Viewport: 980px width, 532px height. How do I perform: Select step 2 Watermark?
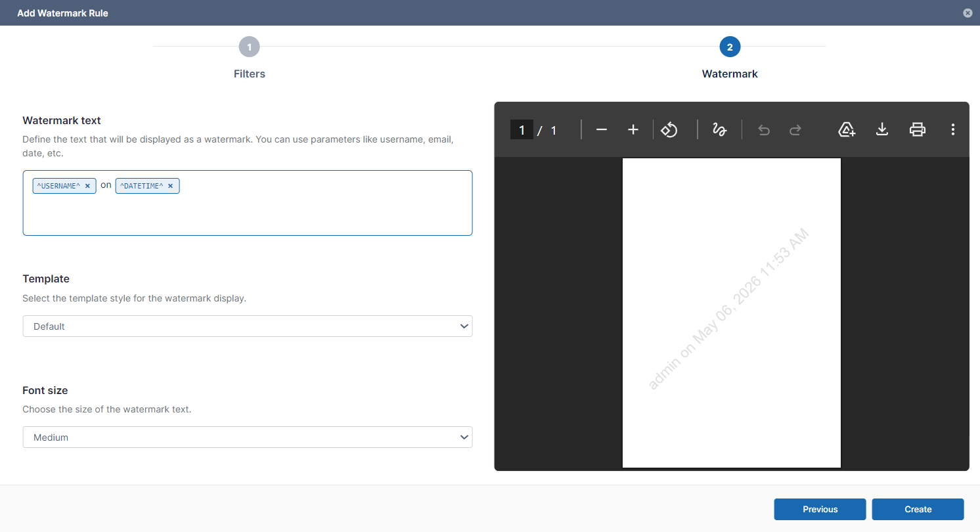pos(730,47)
